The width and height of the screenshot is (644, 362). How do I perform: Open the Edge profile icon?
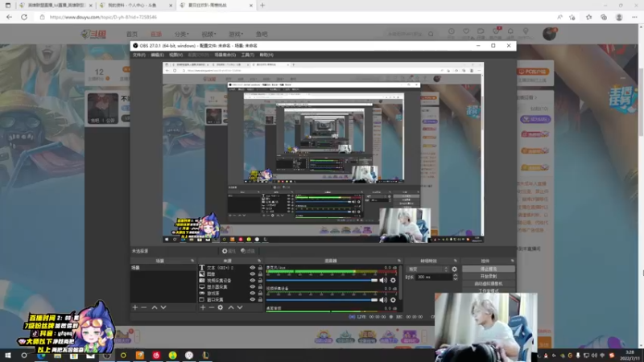coord(619,17)
